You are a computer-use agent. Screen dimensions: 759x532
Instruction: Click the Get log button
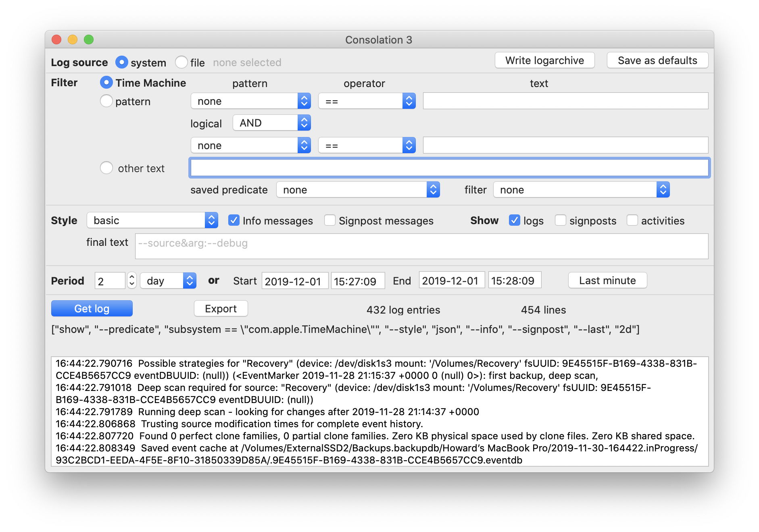click(92, 309)
